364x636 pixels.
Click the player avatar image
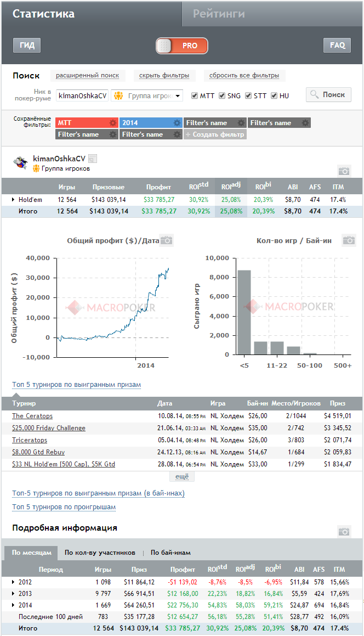[x=20, y=162]
